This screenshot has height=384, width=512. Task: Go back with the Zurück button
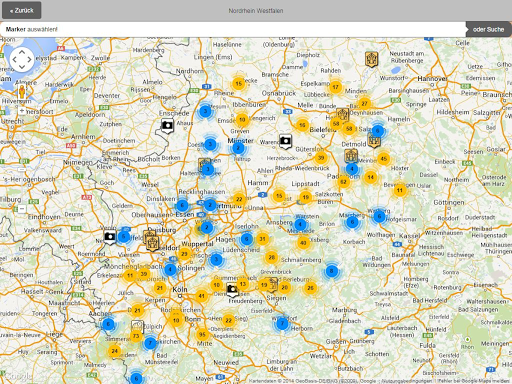coord(22,10)
